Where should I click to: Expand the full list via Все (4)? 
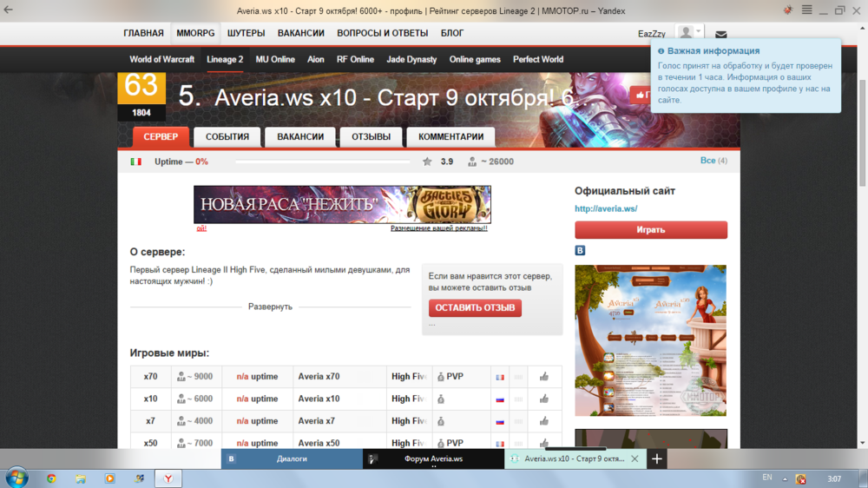click(713, 161)
